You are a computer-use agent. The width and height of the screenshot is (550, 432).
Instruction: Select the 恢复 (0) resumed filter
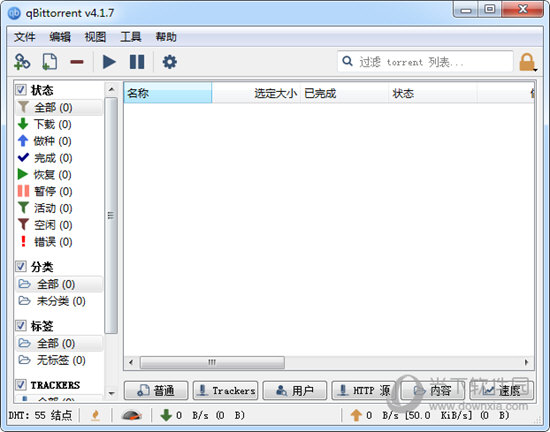59,175
